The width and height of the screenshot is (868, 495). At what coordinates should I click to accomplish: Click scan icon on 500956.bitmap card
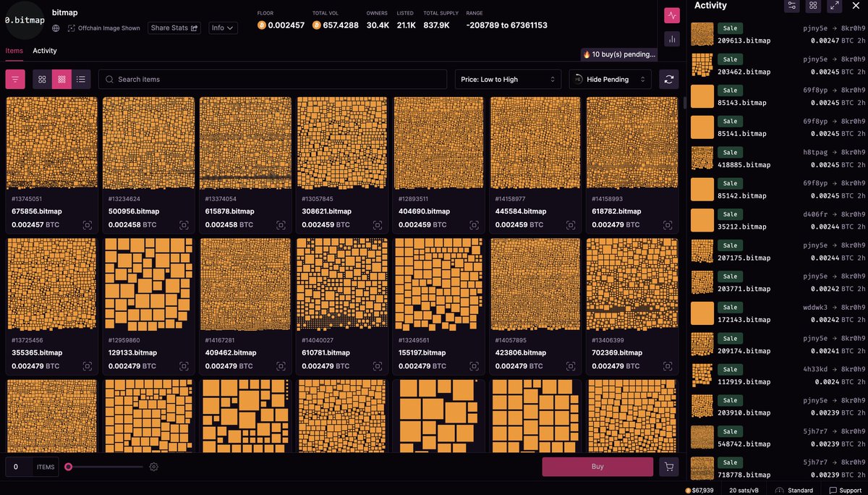coord(184,225)
